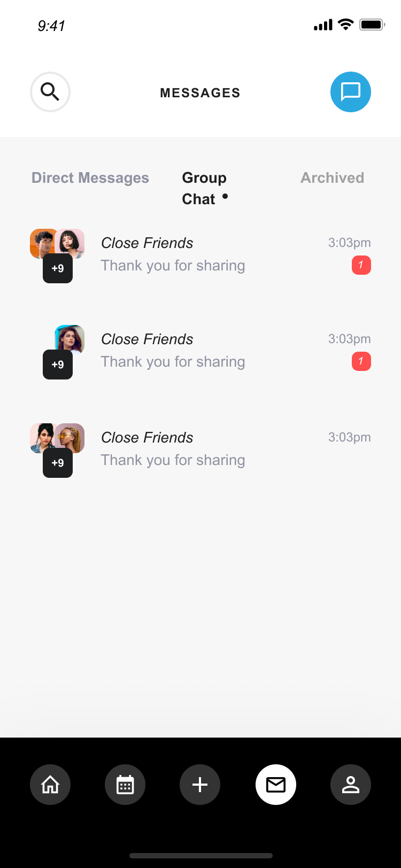Tap third chat's two-avatar thumbnail
This screenshot has height=868, width=401.
click(x=57, y=438)
